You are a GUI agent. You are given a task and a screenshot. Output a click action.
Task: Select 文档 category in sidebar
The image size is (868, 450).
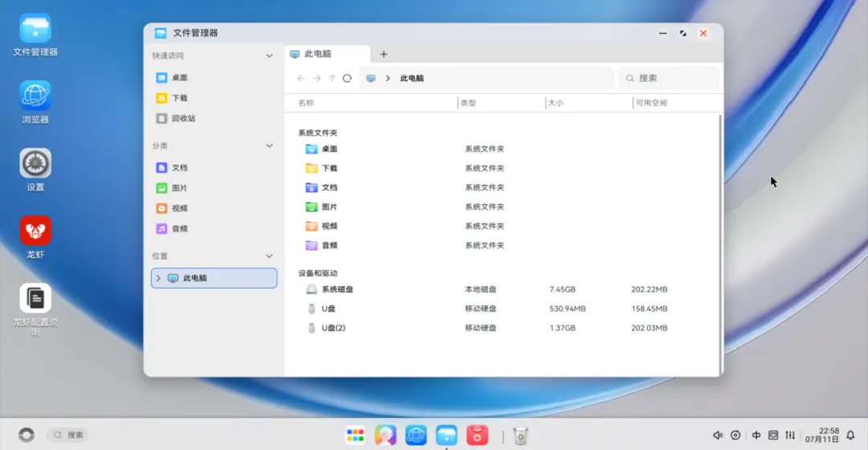pos(214,168)
